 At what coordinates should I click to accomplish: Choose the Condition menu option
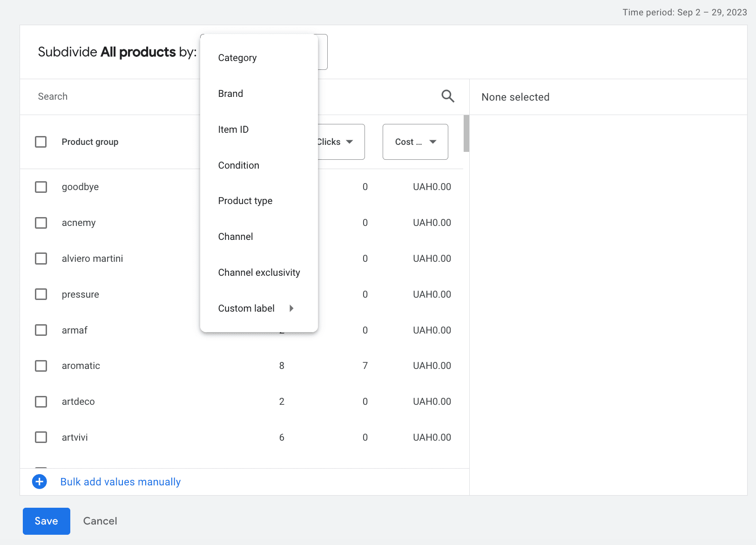pyautogui.click(x=238, y=165)
